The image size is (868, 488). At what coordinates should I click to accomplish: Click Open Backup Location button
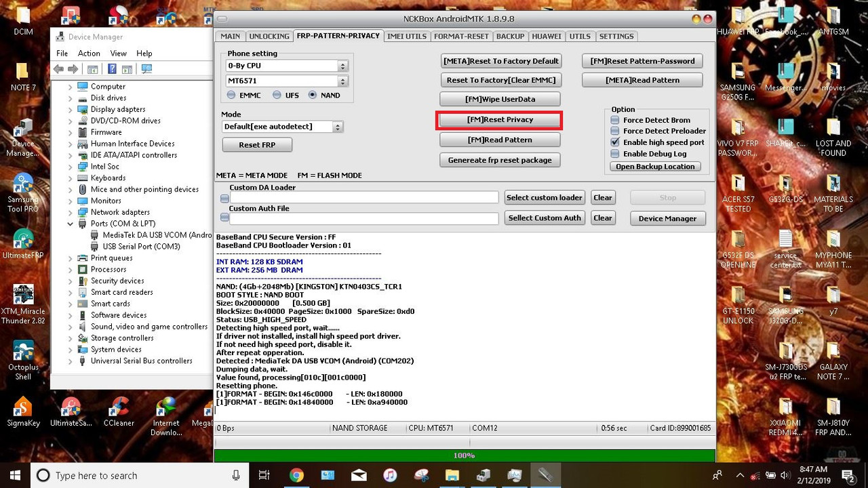(655, 167)
